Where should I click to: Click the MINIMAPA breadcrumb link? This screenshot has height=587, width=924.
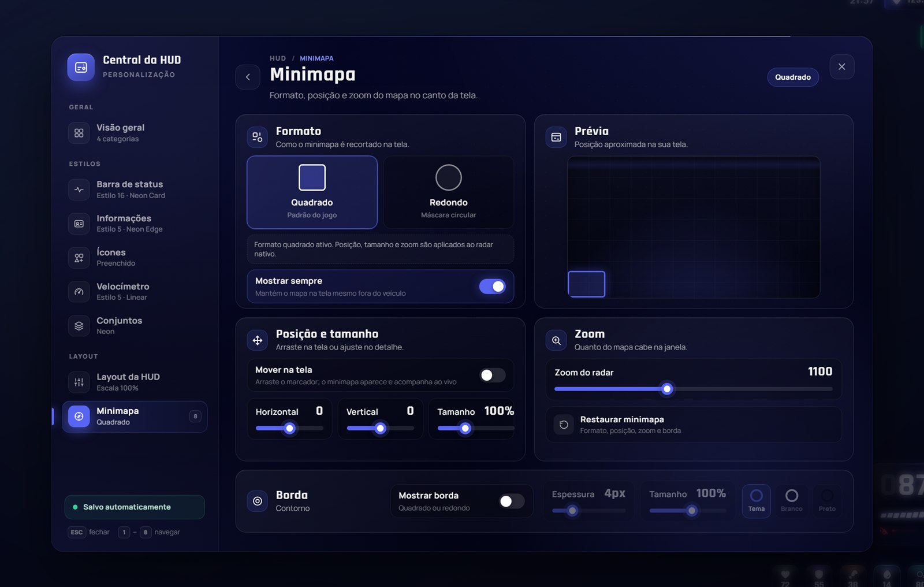click(316, 58)
